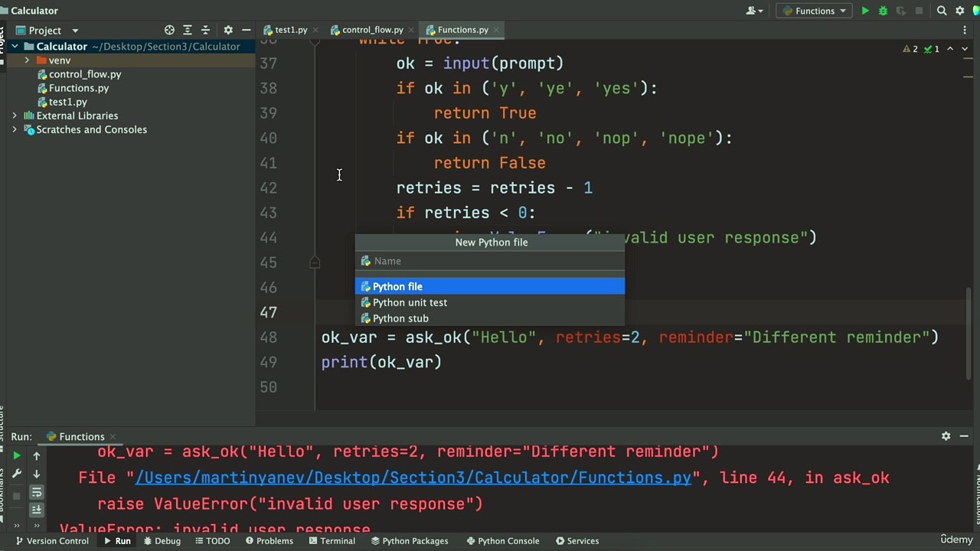Choose Python unit test in the popup

click(x=490, y=302)
